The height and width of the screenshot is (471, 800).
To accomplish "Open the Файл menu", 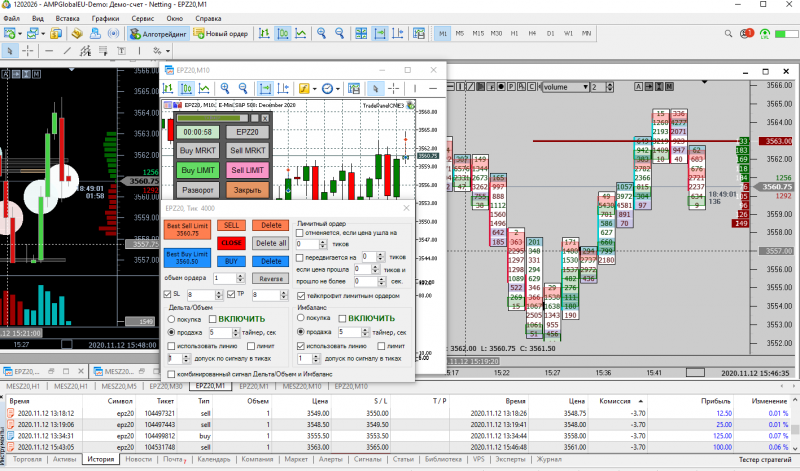I will tap(11, 18).
